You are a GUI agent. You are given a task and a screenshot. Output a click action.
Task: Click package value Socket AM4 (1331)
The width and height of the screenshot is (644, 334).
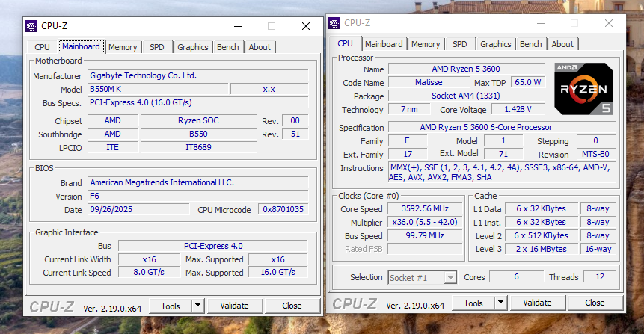pos(466,96)
